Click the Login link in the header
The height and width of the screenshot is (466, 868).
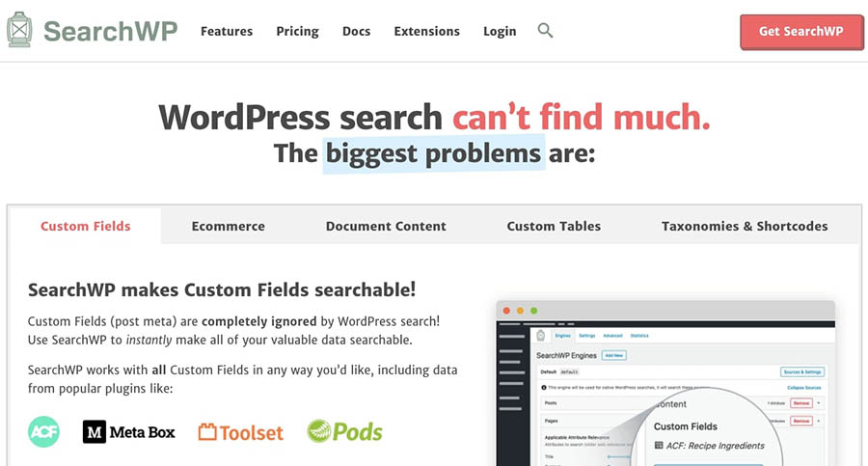(500, 31)
